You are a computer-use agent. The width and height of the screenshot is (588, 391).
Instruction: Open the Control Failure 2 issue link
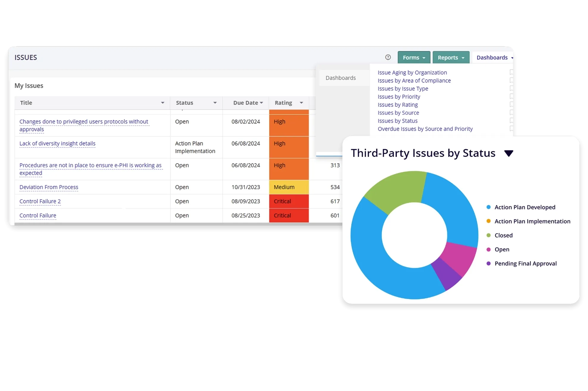40,201
